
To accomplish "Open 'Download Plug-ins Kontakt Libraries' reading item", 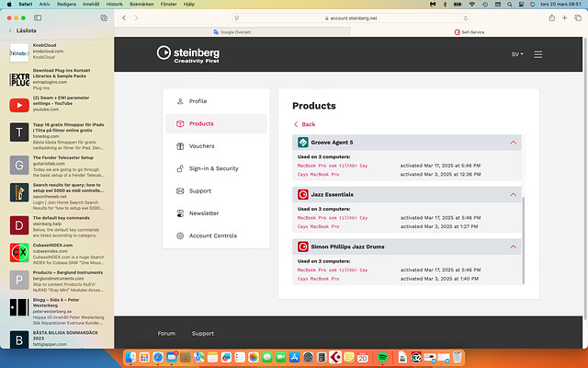I will coord(57,79).
